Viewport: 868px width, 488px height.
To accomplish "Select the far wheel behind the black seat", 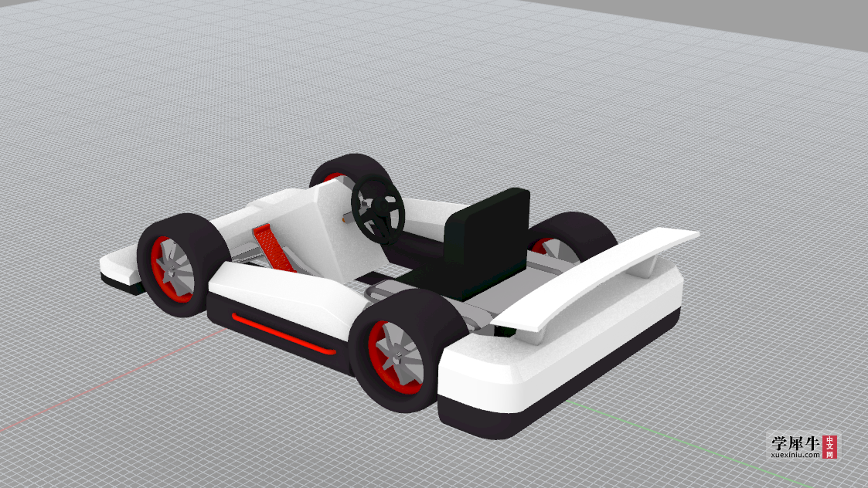I will [573, 237].
